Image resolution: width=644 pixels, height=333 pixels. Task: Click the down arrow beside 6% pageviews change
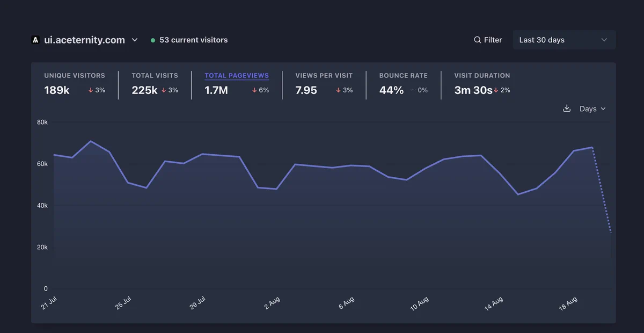[x=254, y=90]
